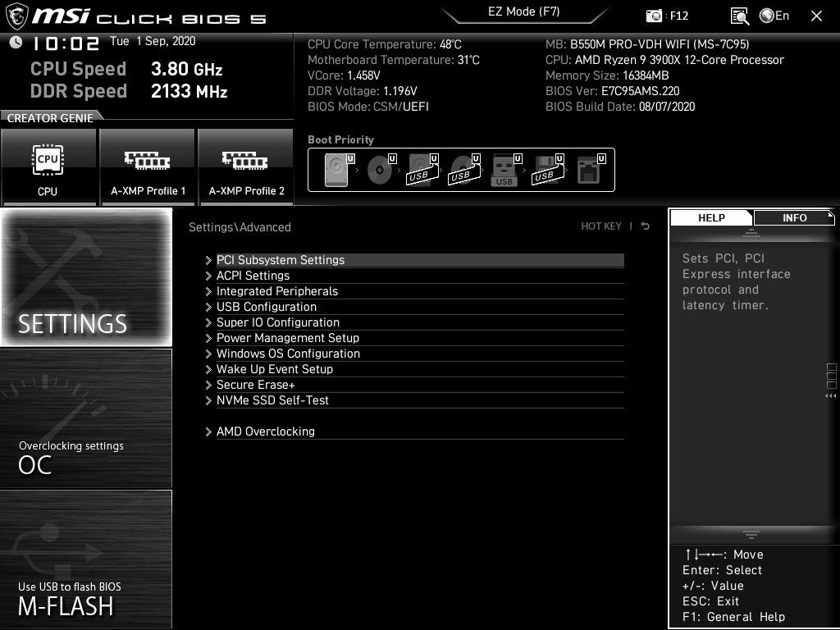Expand chevron beside Super IO Configuration

click(x=208, y=322)
